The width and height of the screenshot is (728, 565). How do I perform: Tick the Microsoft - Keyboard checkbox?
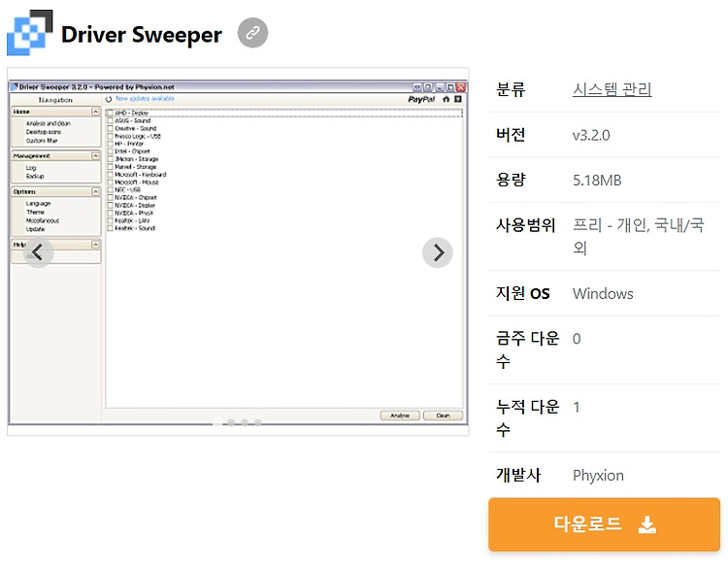click(110, 175)
